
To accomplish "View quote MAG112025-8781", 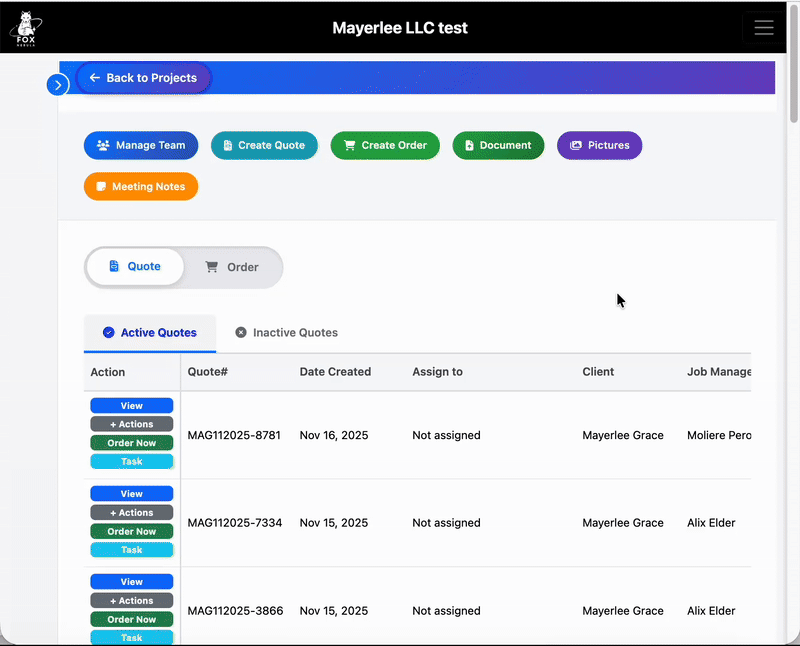I will coord(132,406).
